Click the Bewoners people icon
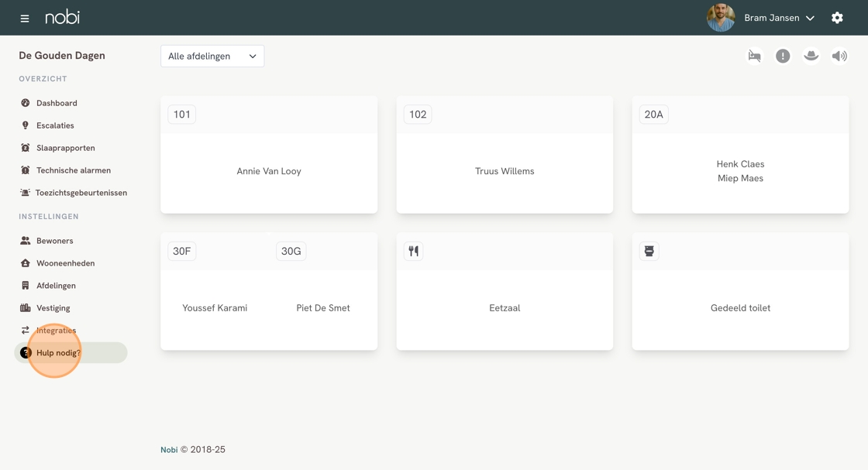Image resolution: width=868 pixels, height=470 pixels. point(25,241)
